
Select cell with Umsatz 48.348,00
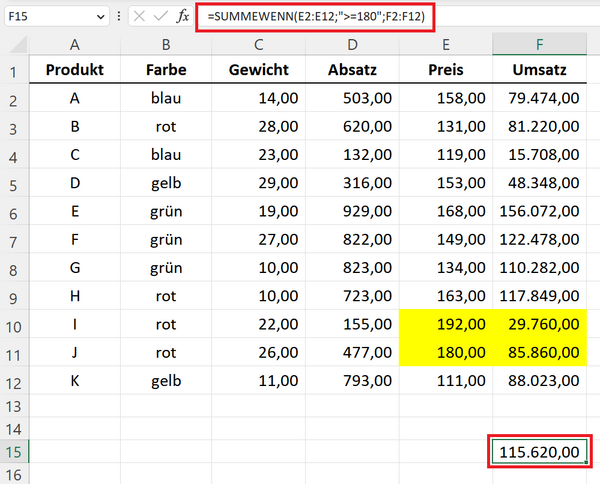540,183
